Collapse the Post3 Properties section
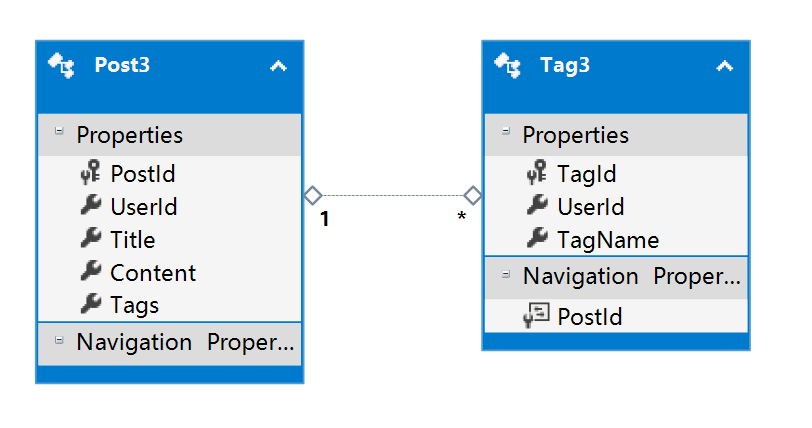 coord(59,131)
